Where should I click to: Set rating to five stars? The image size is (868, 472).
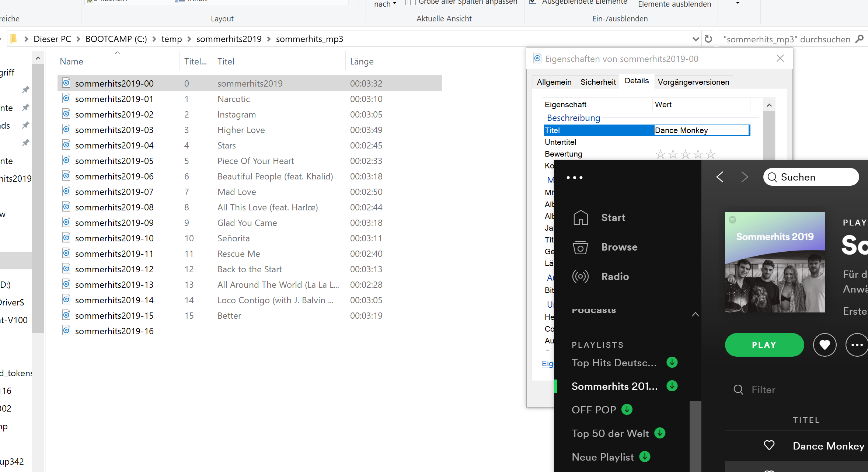coord(710,154)
